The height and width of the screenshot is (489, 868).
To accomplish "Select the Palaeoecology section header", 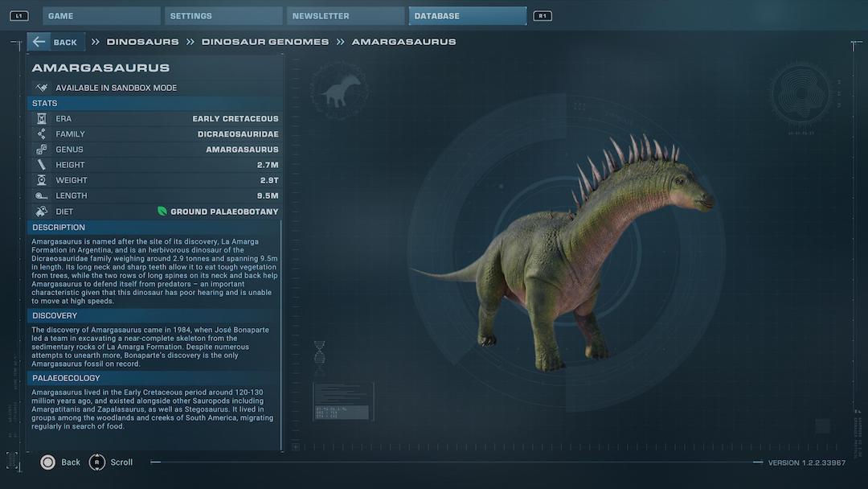I will (154, 378).
